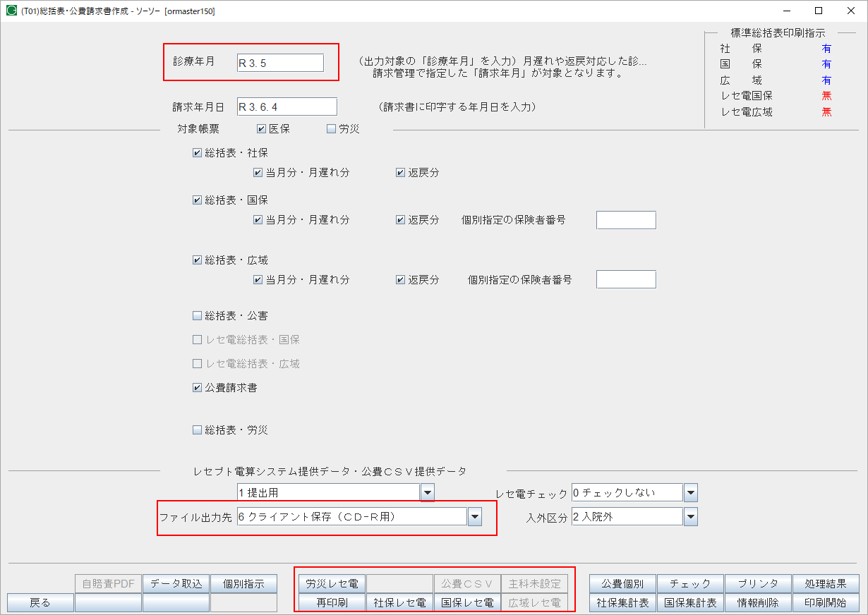The width and height of the screenshot is (868, 615).
Task: Expand the 入外区分 dropdown
Action: click(689, 516)
